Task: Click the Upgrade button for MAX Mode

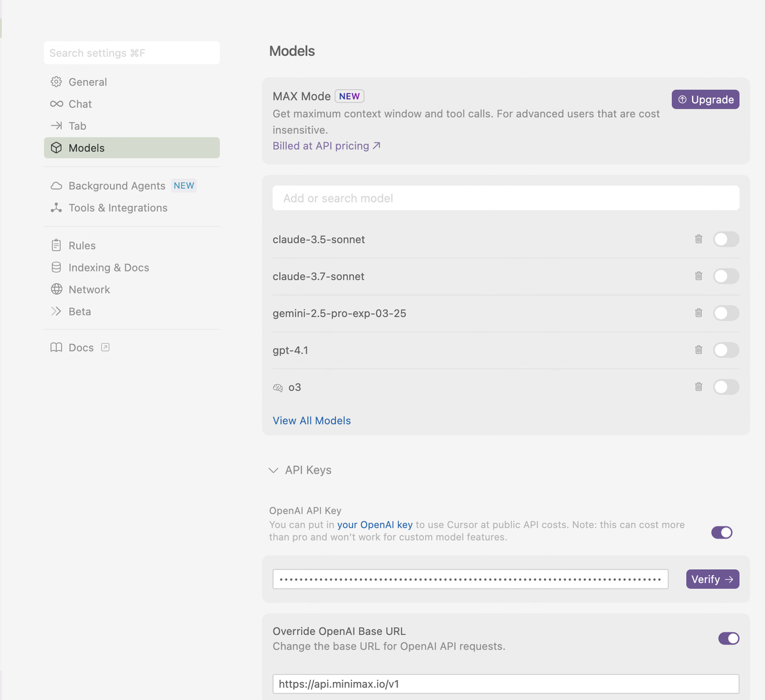Action: click(x=705, y=100)
